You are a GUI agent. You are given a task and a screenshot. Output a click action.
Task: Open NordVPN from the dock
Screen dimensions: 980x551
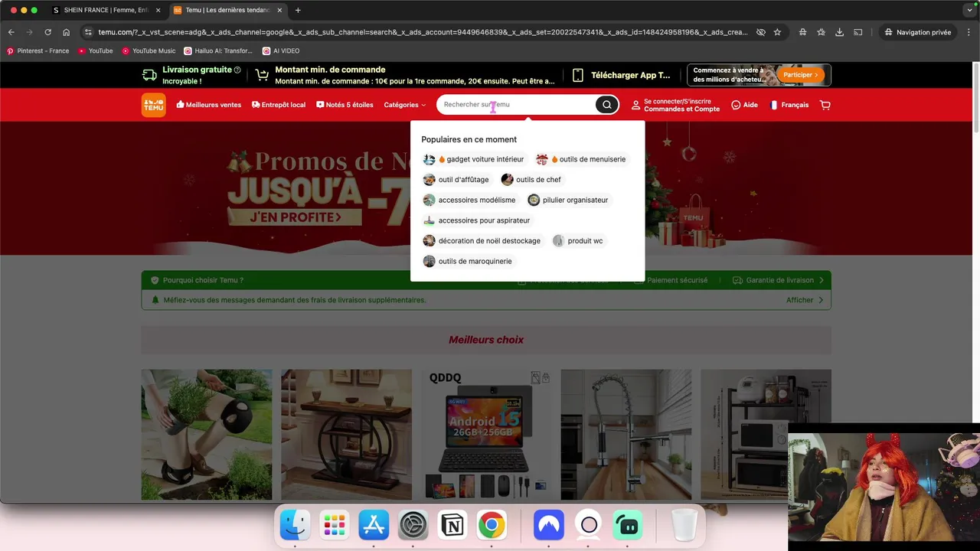click(x=549, y=525)
